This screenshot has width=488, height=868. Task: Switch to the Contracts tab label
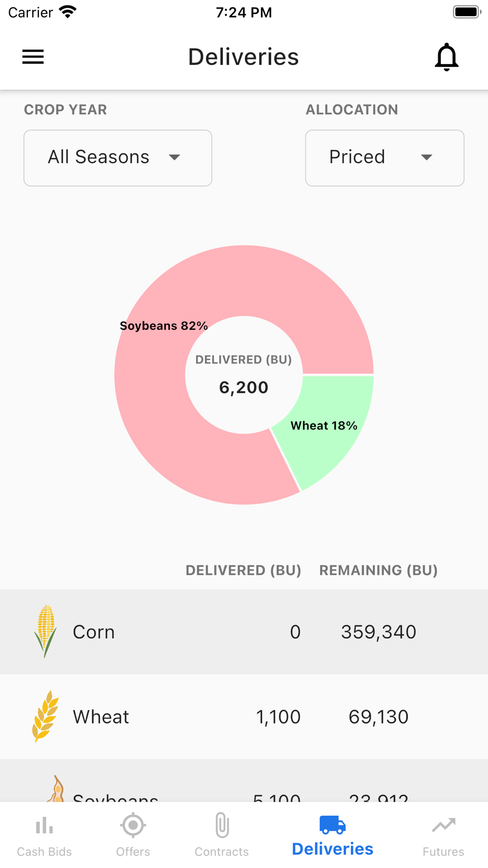222,852
